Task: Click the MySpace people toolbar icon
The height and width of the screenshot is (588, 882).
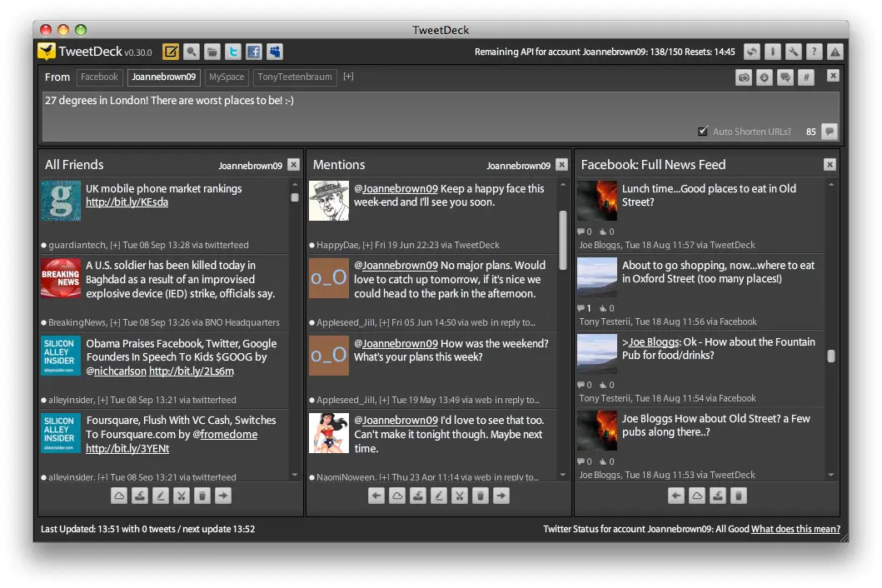Action: pyautogui.click(x=275, y=52)
